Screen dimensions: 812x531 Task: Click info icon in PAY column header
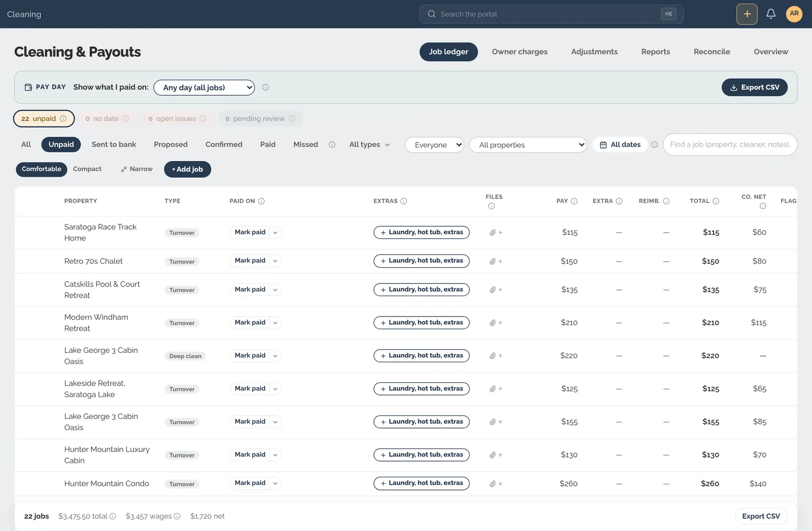pos(574,201)
